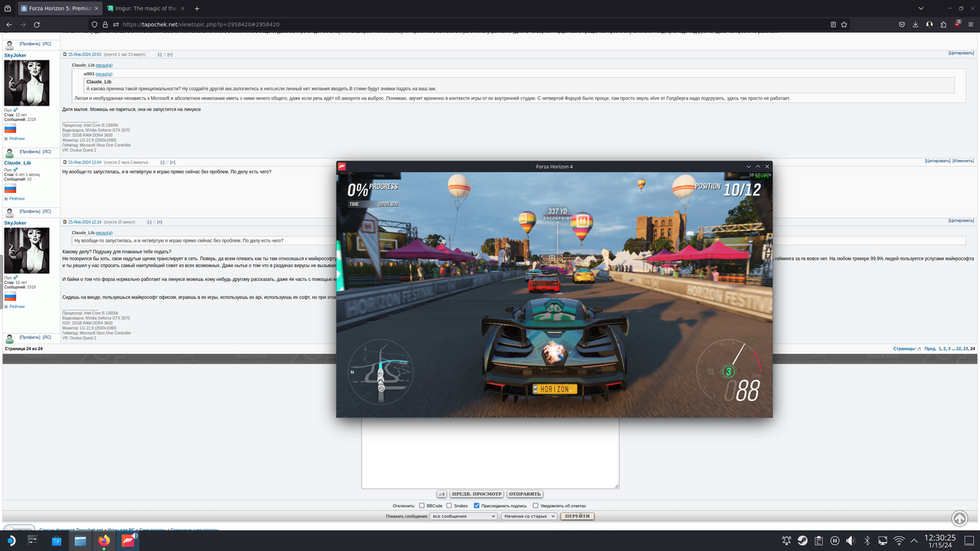Screen dimensions: 980x551
Task: Open the "все сообщения" dropdown
Action: point(464,517)
